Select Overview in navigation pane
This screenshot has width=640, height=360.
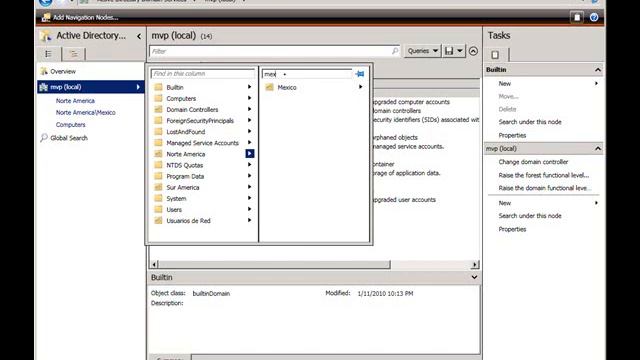coord(63,71)
